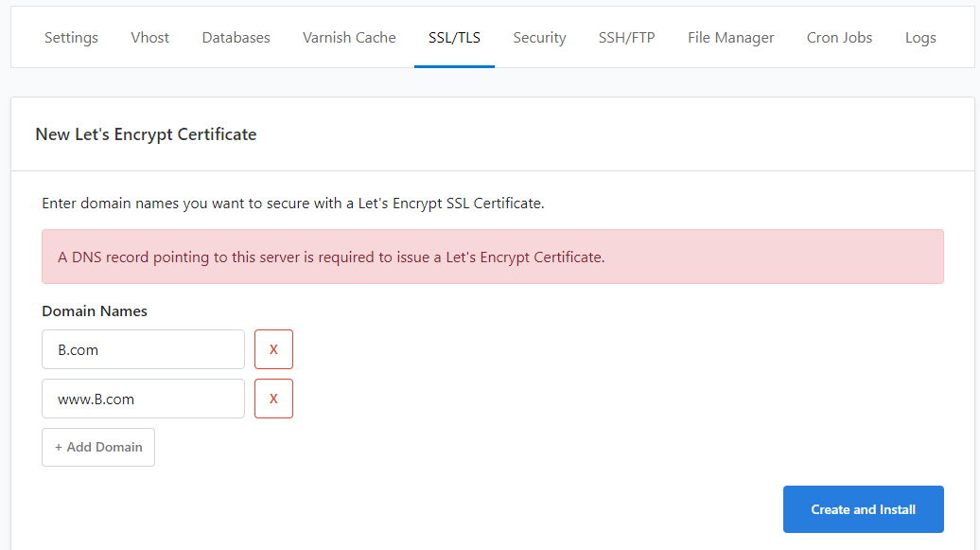View the Logs tab
980x550 pixels.
click(920, 38)
